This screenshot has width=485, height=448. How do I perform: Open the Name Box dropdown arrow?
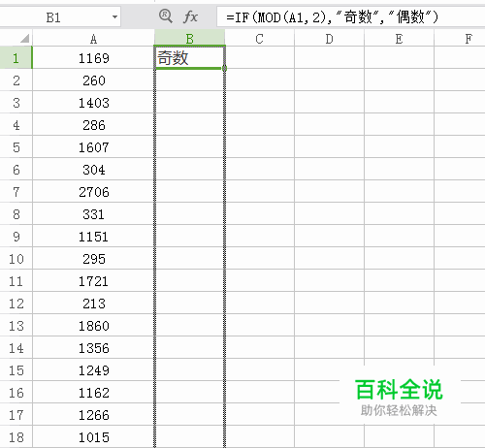114,16
